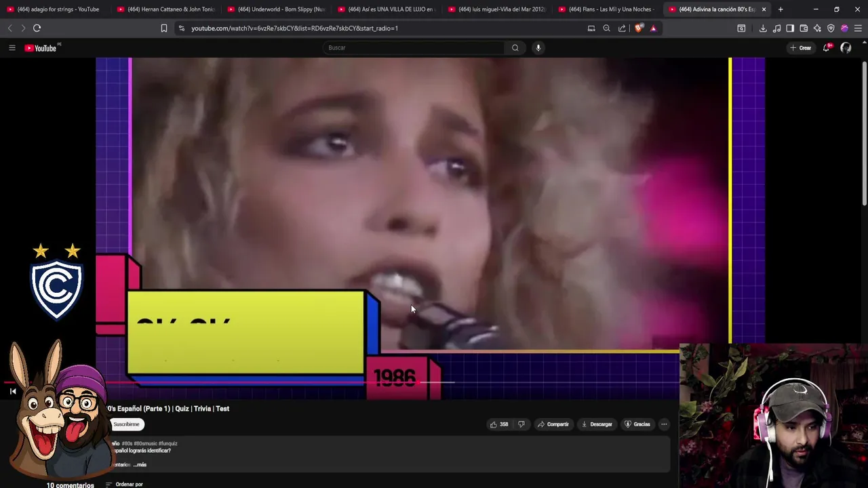
Task: Open the browser profile avatar icon
Action: [844, 28]
